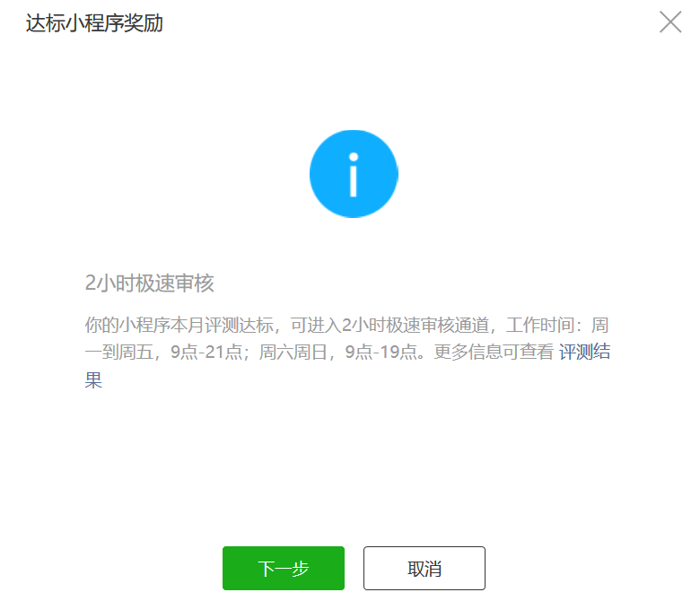This screenshot has height=601, width=700.
Task: Click the text 周六周日 in description
Action: pos(293,352)
